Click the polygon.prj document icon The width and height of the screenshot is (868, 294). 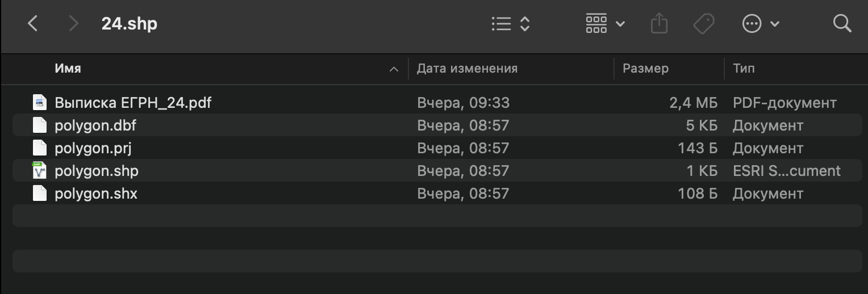pos(39,148)
